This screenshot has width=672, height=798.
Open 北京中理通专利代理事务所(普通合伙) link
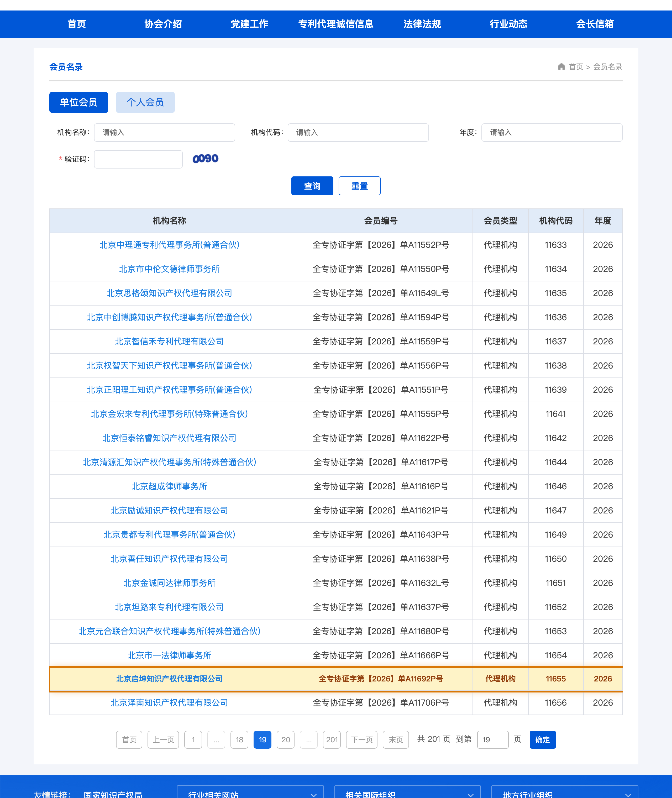pyautogui.click(x=169, y=245)
